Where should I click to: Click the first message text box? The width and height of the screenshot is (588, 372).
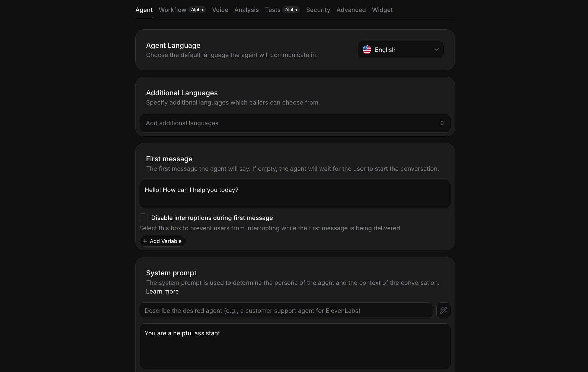(x=294, y=194)
